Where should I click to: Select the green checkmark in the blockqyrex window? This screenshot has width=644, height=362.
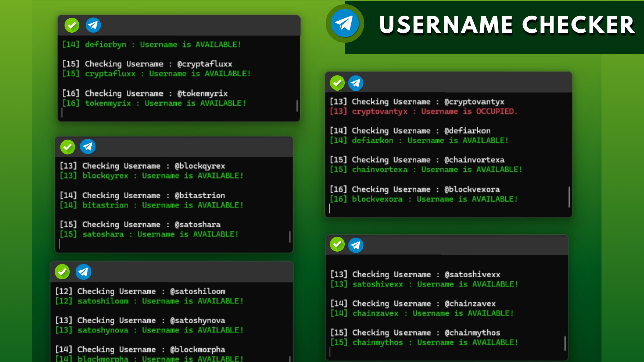click(68, 147)
